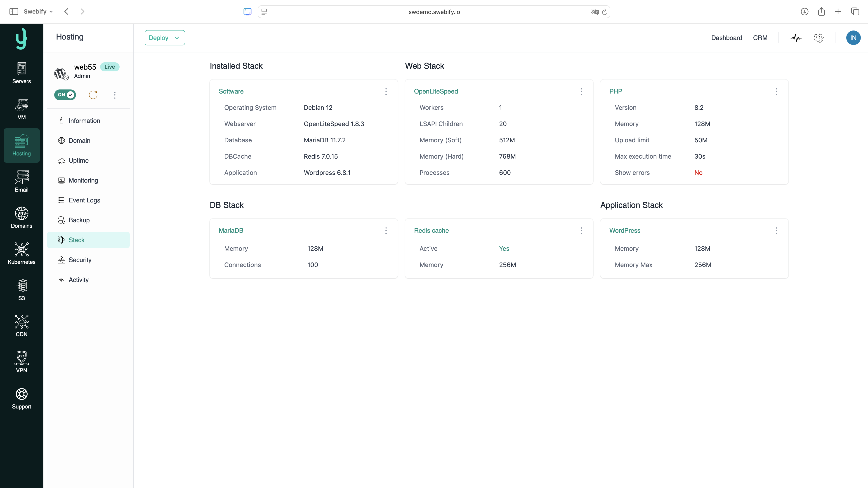Toggle the browser sidebar panel icon

point(14,12)
